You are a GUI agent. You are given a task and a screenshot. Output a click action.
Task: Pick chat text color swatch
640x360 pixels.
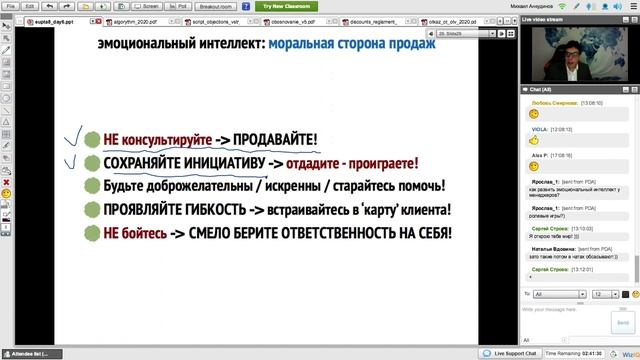(x=625, y=294)
